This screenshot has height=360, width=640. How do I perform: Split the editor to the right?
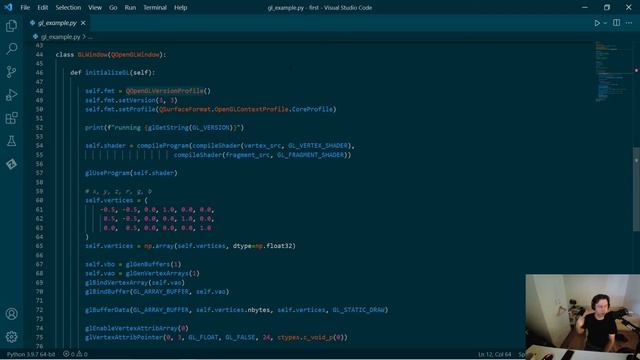(616, 23)
